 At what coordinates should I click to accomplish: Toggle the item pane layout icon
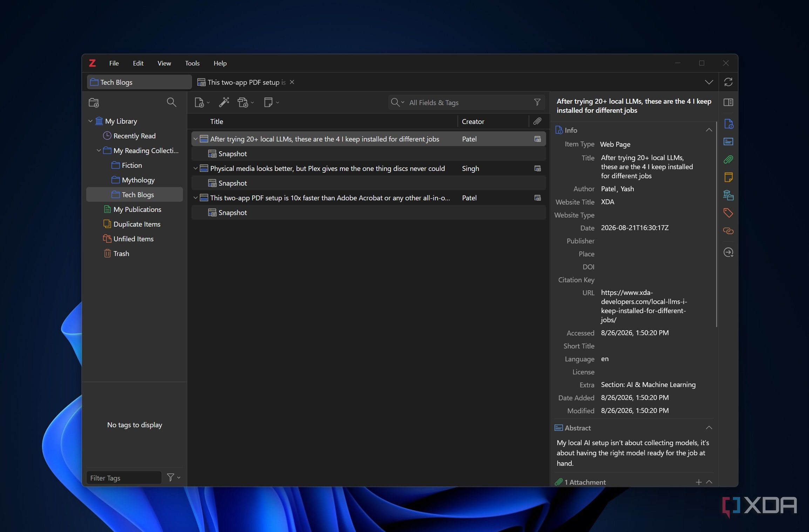(x=728, y=102)
